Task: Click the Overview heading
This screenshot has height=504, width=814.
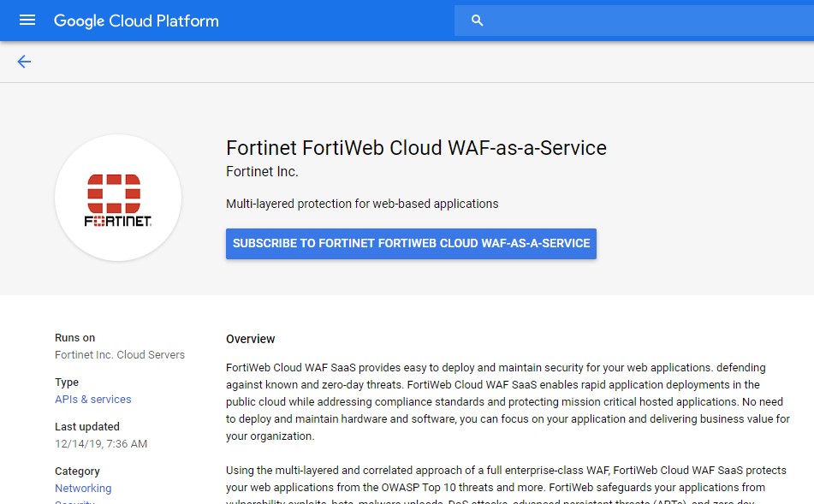Action: [x=250, y=339]
